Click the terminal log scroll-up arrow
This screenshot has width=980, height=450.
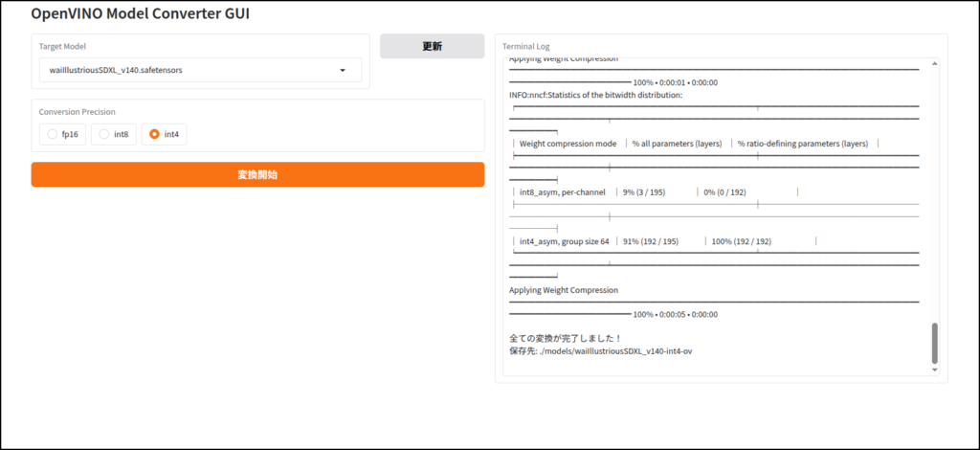pyautogui.click(x=935, y=64)
